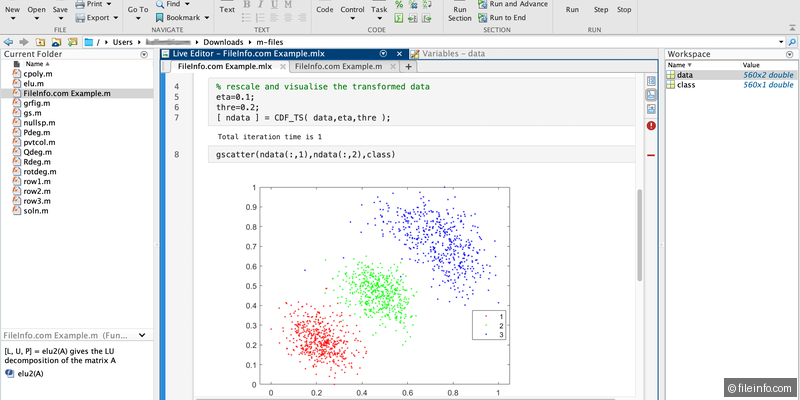
Task: Add a new editor tab with the plus button
Action: coord(408,66)
